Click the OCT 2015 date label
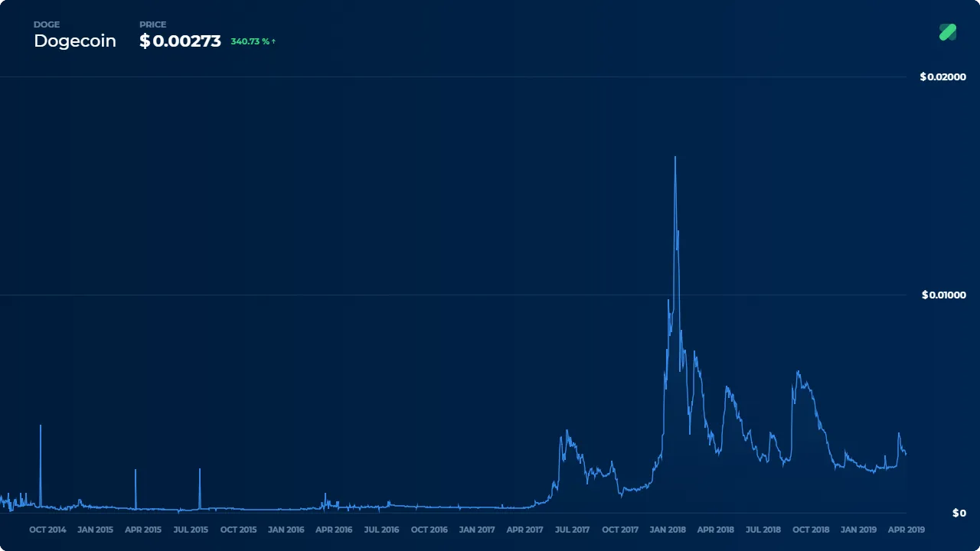The width and height of the screenshot is (980, 551). pos(238,530)
